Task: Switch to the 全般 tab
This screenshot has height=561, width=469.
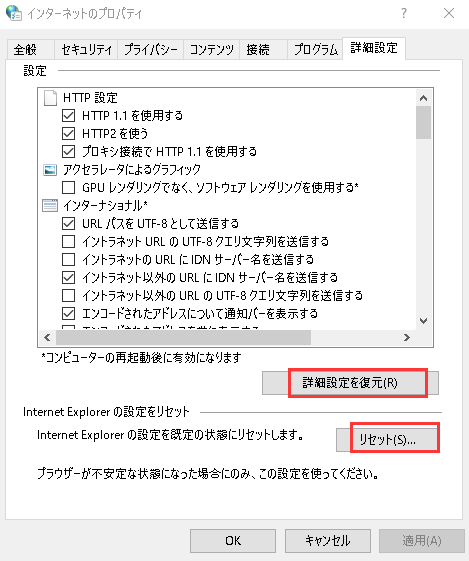Action: click(x=30, y=49)
